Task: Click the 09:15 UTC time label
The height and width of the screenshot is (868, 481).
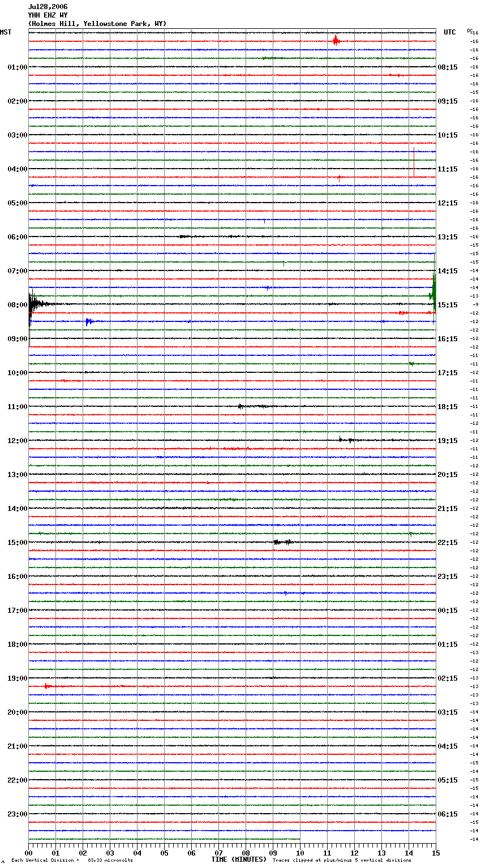Action: [x=448, y=101]
